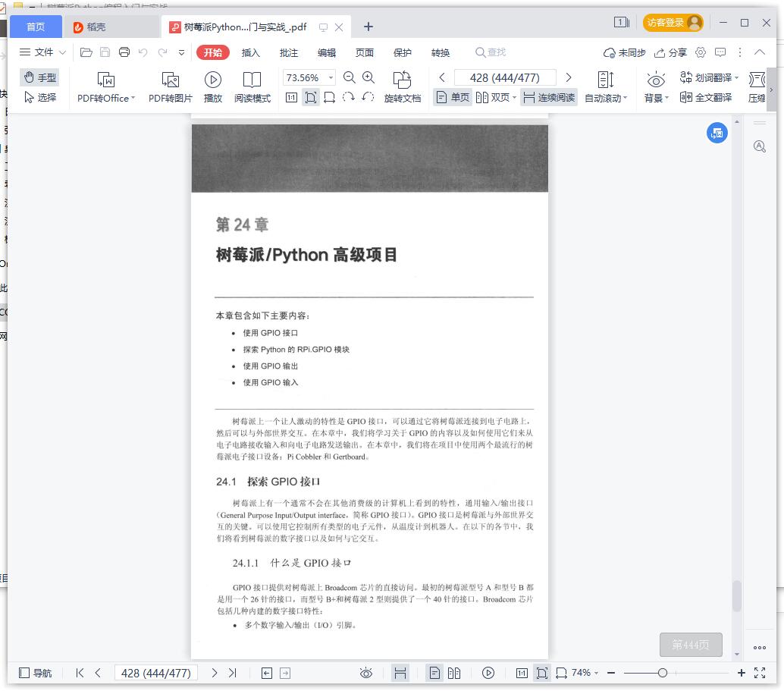Expand the quick access toolbar customization arrow
Viewport: 784px width, 691px height.
click(x=181, y=52)
